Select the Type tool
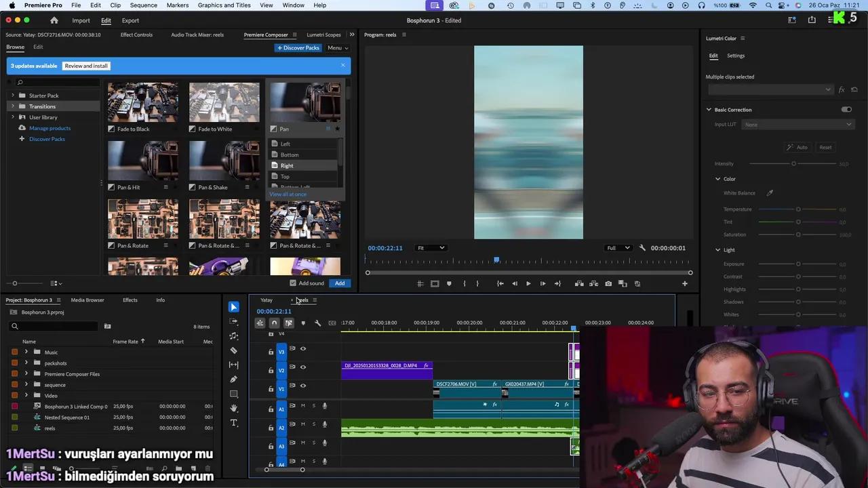868x488 pixels. pyautogui.click(x=234, y=423)
